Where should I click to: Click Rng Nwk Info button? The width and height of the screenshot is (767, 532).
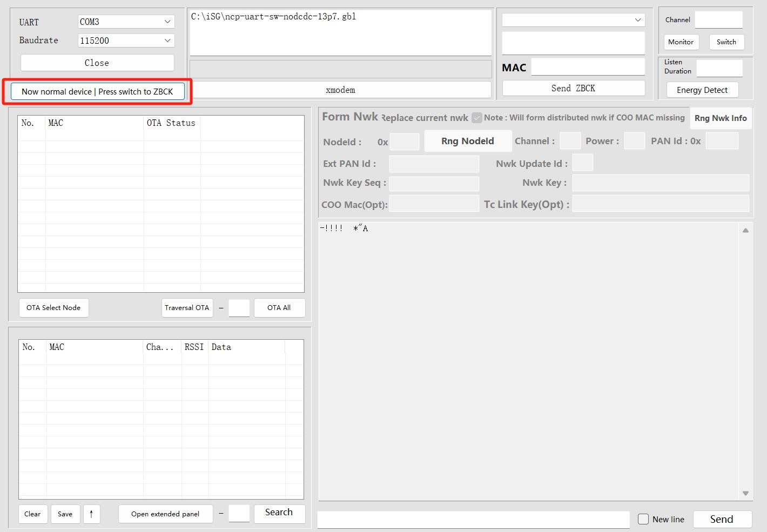coord(721,118)
